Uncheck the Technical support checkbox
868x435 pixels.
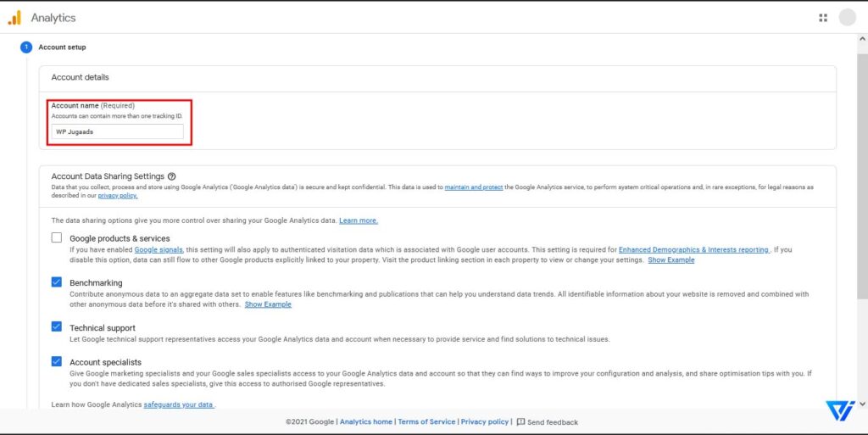click(x=57, y=326)
